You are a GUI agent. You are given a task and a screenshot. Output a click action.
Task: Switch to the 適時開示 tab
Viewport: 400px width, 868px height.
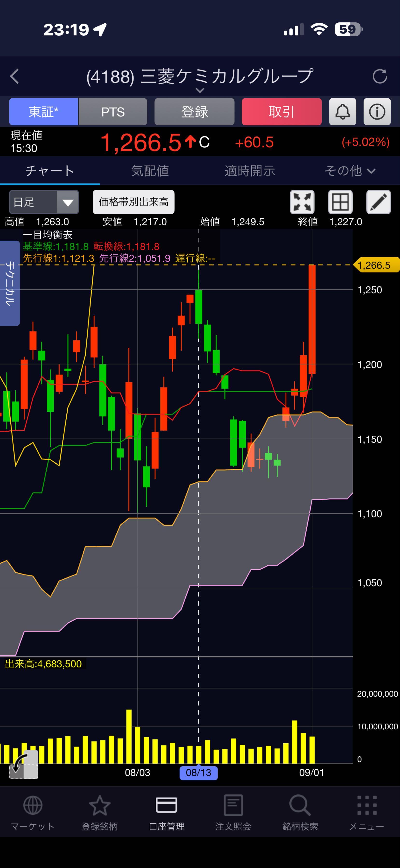click(250, 171)
